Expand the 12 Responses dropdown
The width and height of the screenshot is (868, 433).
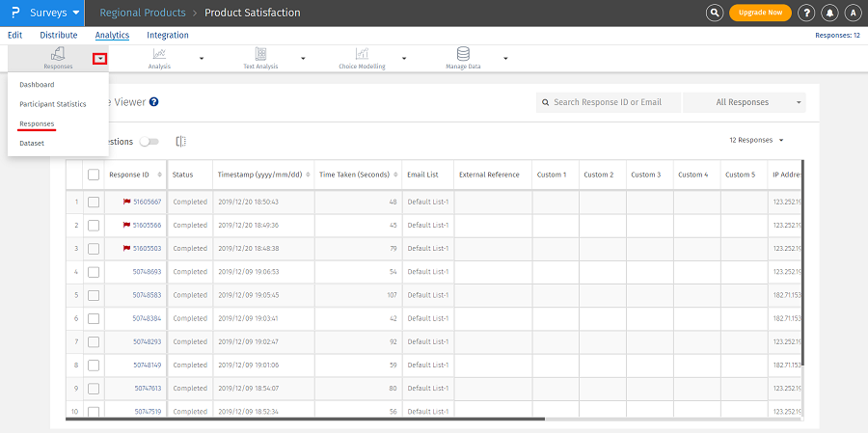click(756, 141)
